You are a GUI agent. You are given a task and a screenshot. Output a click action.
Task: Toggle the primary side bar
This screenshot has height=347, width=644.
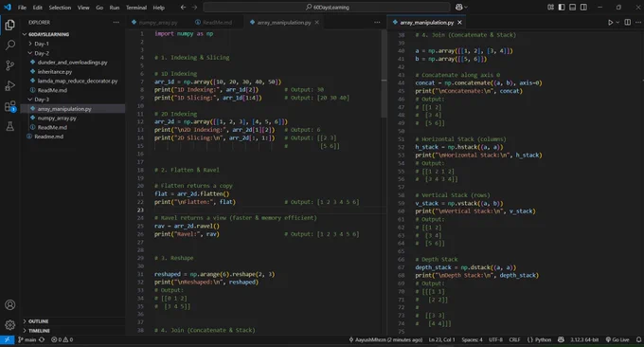562,7
